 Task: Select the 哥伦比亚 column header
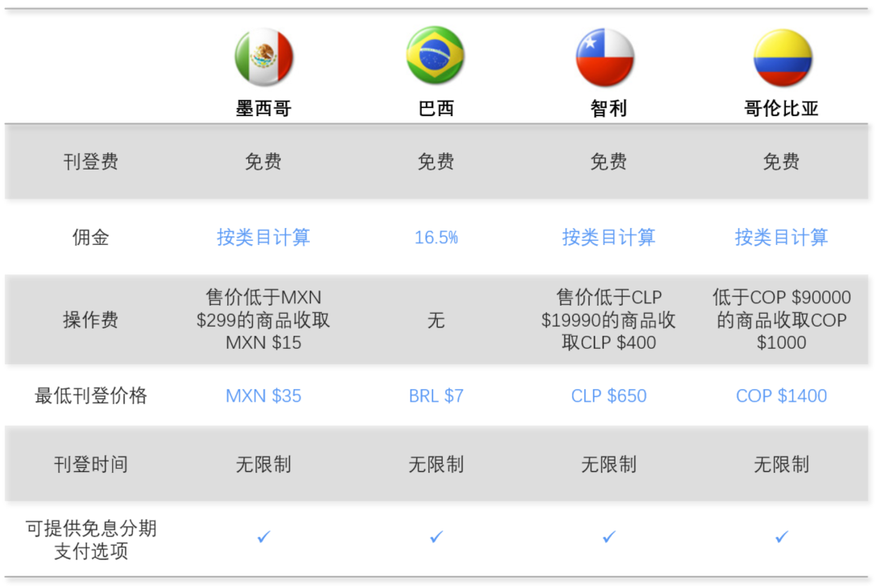pyautogui.click(x=782, y=109)
